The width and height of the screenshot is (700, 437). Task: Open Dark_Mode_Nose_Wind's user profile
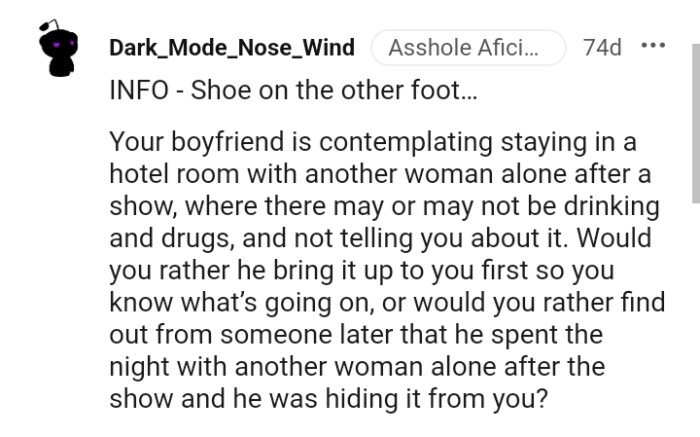[231, 48]
